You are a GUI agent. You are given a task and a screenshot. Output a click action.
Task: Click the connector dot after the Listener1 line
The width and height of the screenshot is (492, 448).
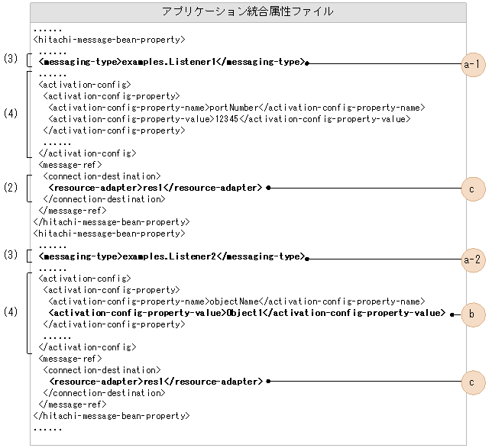(307, 64)
